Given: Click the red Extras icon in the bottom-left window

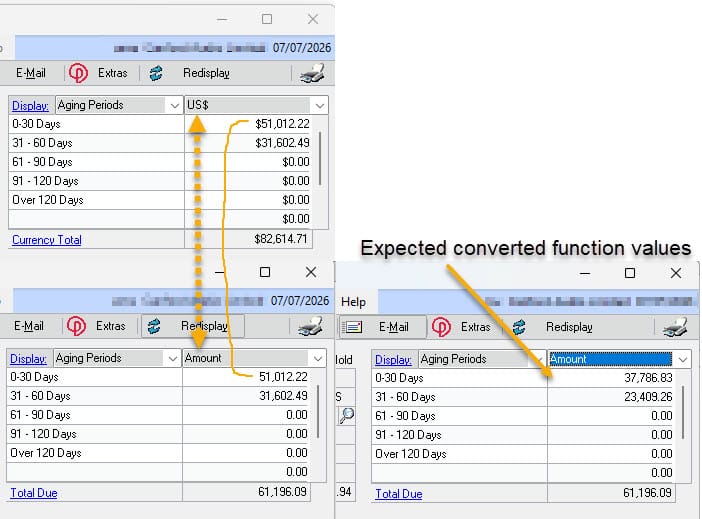Looking at the screenshot, I should pos(76,326).
